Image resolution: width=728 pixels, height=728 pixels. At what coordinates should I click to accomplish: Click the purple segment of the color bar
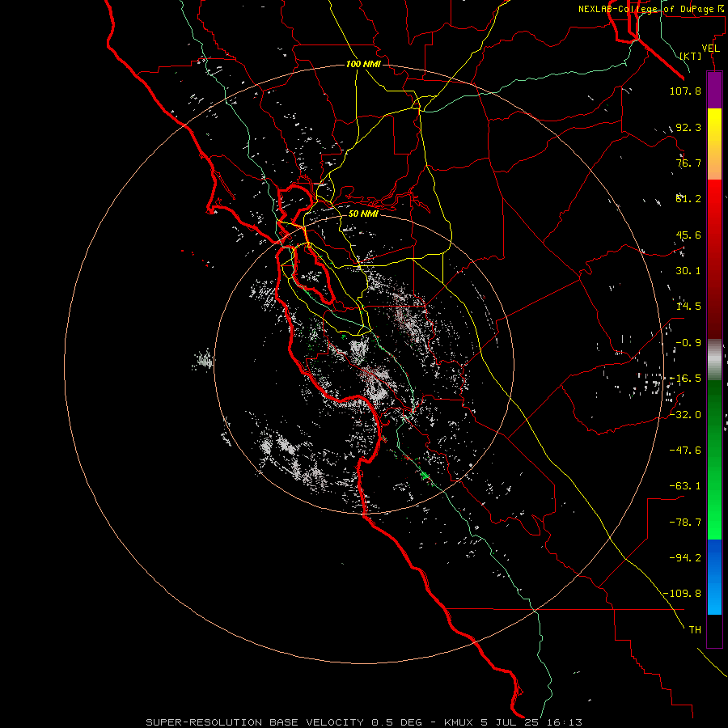point(714,91)
